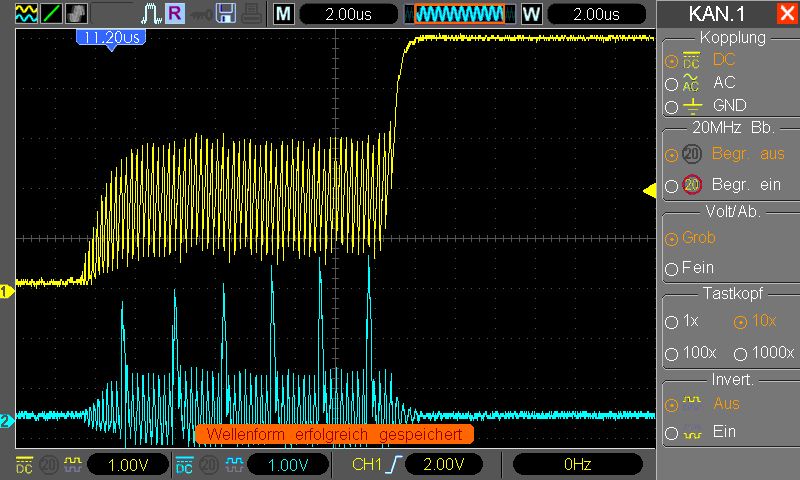The width and height of the screenshot is (800, 480).
Task: Choose the 1x probe setting
Action: (670, 323)
